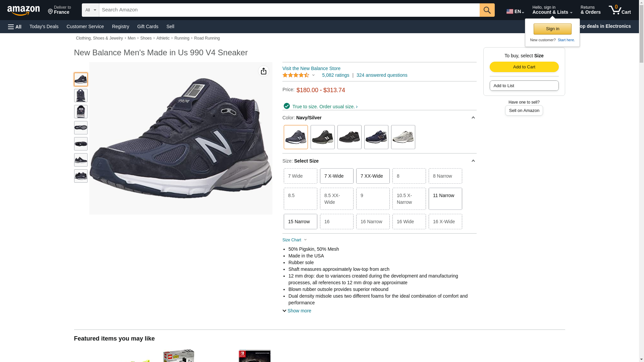Open Today's Deals nav item
Screen dimensions: 644x362
44,26
